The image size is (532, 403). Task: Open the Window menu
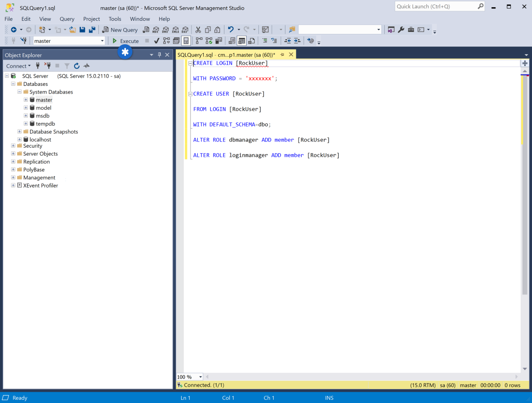click(x=140, y=19)
